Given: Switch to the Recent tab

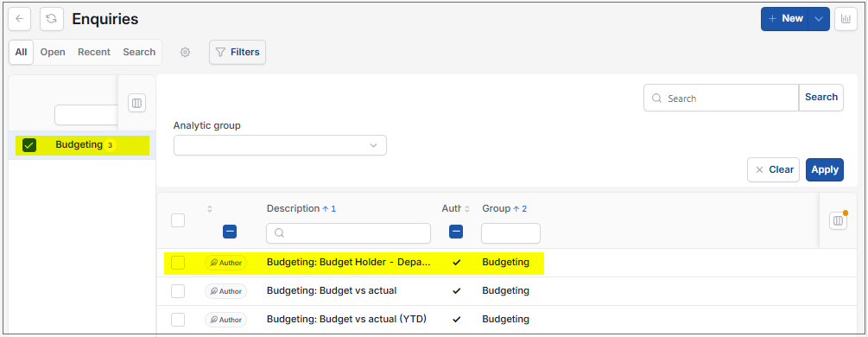Looking at the screenshot, I should 94,52.
